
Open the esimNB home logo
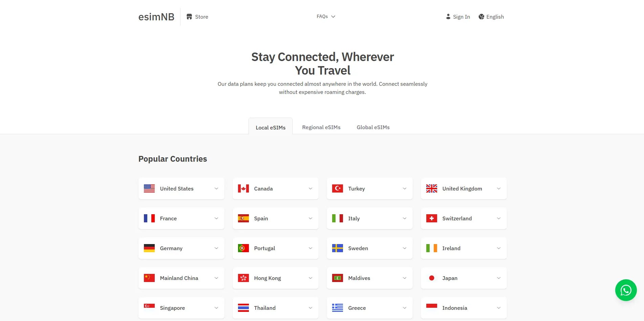(156, 16)
